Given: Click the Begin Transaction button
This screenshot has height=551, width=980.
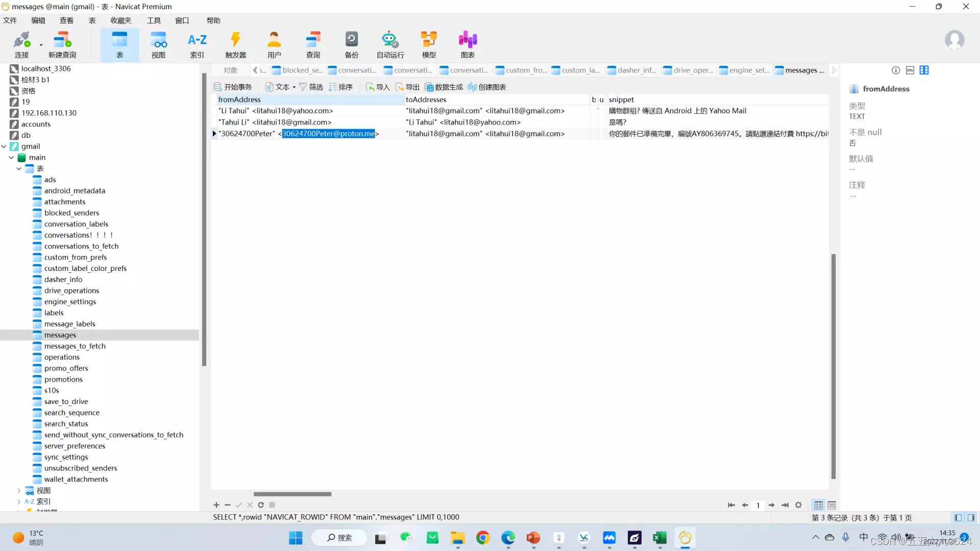Looking at the screenshot, I should (233, 87).
